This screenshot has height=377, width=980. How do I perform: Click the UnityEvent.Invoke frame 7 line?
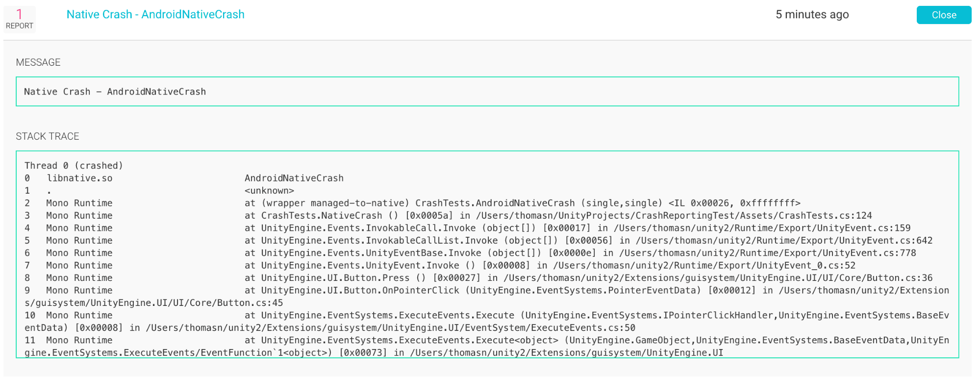click(440, 266)
